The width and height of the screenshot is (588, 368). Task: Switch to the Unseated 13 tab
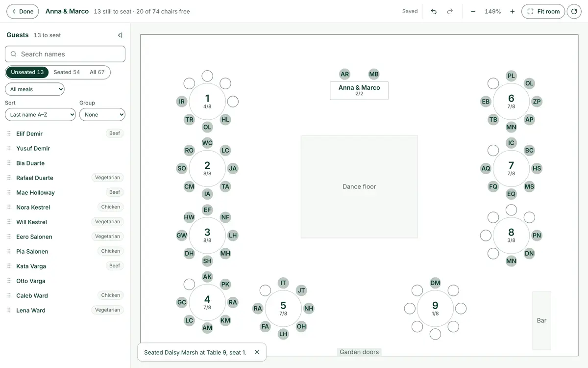[27, 72]
